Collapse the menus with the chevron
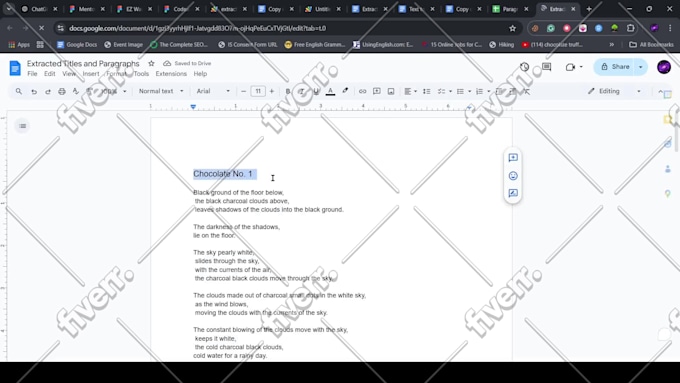Image resolution: width=680 pixels, height=383 pixels. pos(660,92)
